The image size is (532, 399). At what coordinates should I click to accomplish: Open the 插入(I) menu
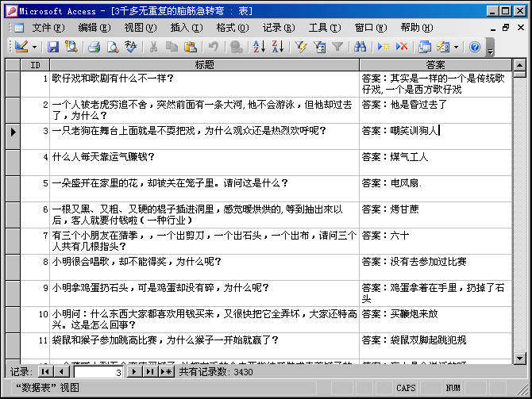[x=187, y=28]
